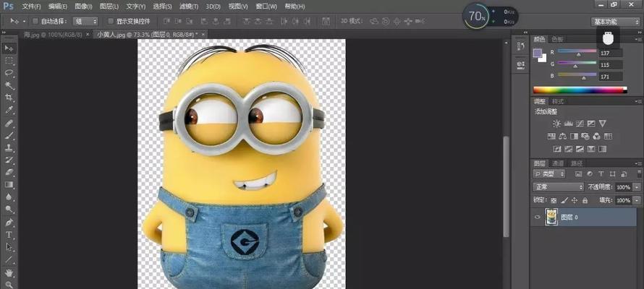Image resolution: width=644 pixels, height=289 pixels.
Task: Open the 文件(F) menu
Action: tap(31, 7)
